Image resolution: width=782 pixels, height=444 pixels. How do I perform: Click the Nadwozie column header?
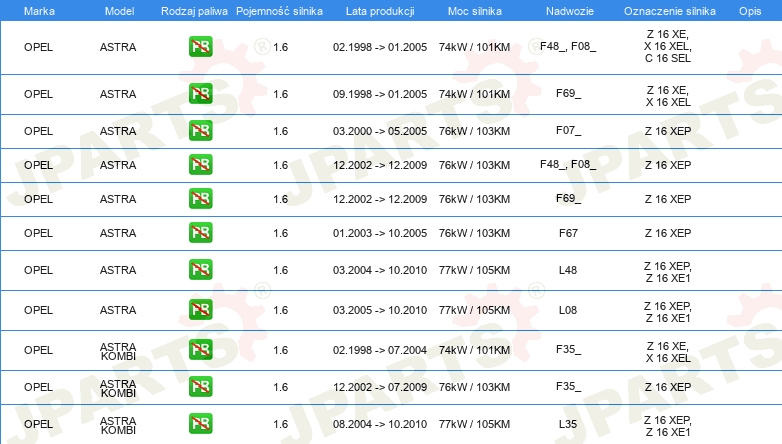click(x=570, y=11)
